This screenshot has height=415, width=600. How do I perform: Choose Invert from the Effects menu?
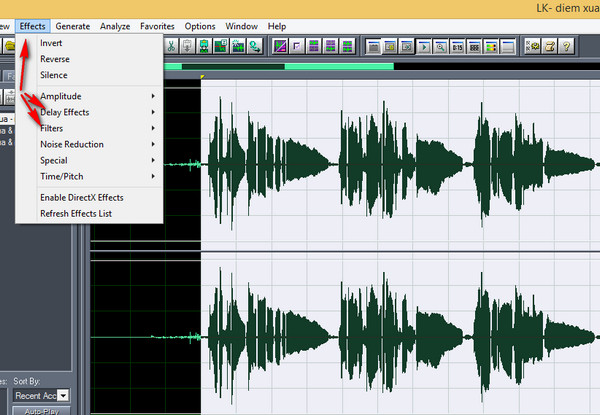click(x=89, y=43)
